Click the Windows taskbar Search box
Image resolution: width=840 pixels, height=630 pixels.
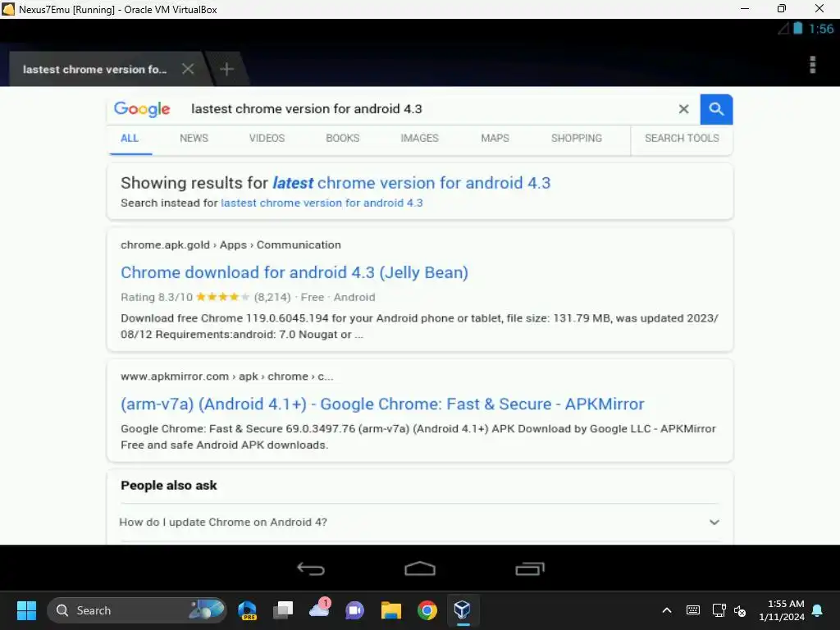pyautogui.click(x=137, y=610)
